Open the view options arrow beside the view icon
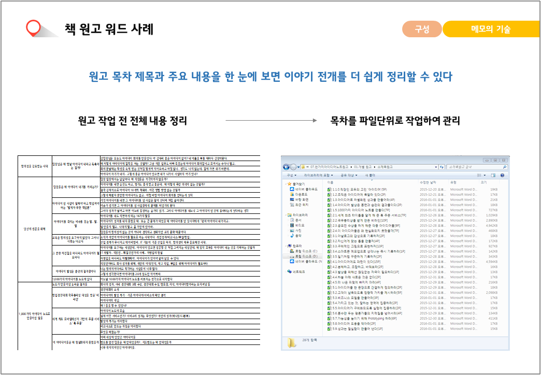 tap(485, 175)
